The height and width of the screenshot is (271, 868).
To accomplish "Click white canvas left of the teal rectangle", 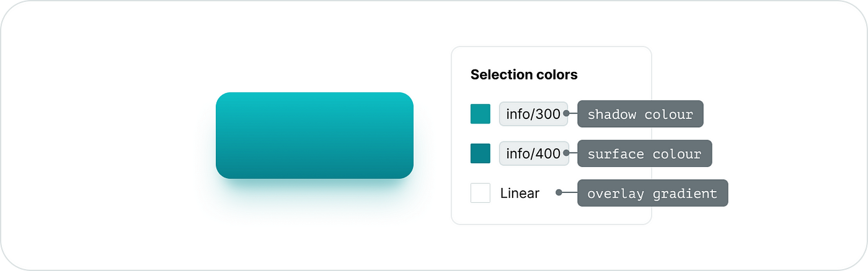I will point(124,135).
